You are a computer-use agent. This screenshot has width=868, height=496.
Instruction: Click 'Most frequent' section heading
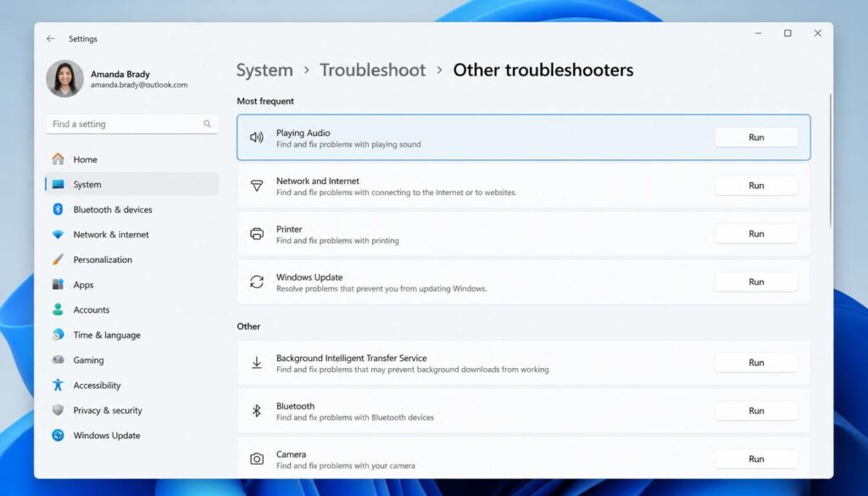click(x=265, y=101)
